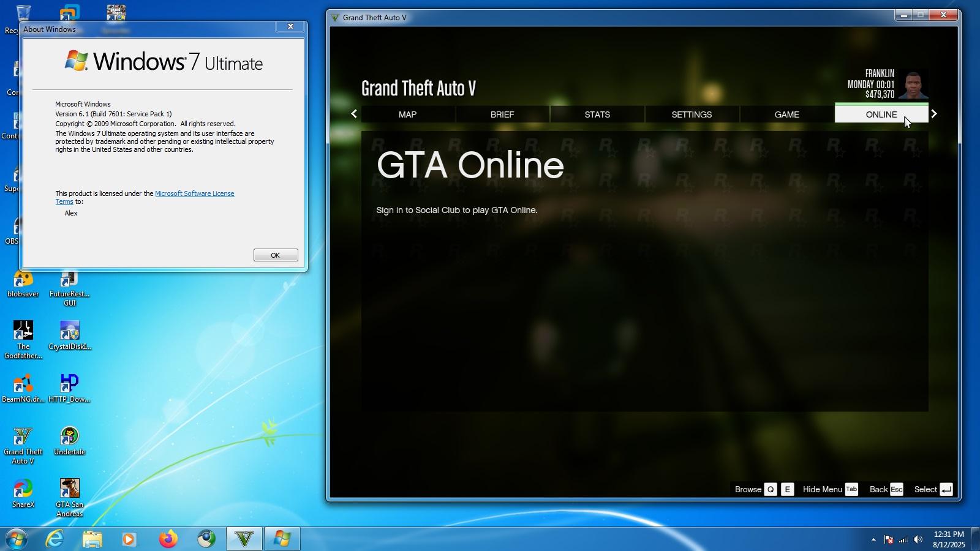Image resolution: width=980 pixels, height=551 pixels.
Task: Select the Undertale desktop icon
Action: 69,441
